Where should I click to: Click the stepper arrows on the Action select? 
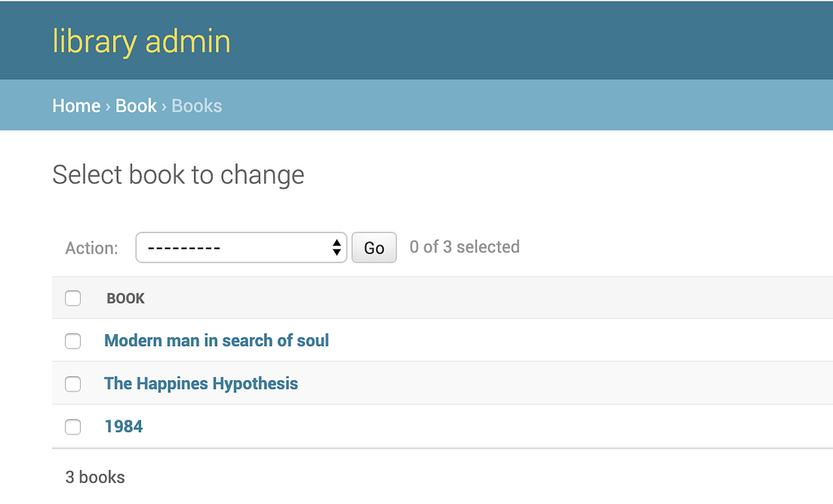[337, 247]
